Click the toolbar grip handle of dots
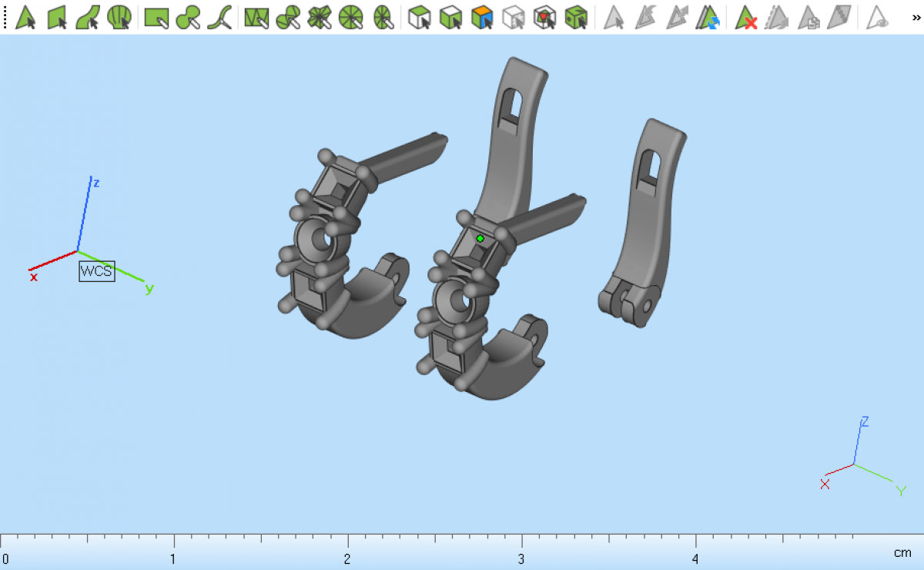 coord(5,17)
